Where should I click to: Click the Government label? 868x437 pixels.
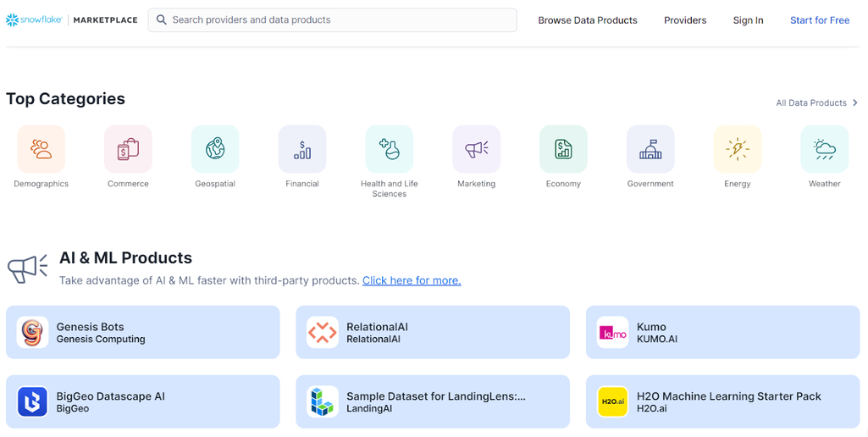tap(650, 184)
